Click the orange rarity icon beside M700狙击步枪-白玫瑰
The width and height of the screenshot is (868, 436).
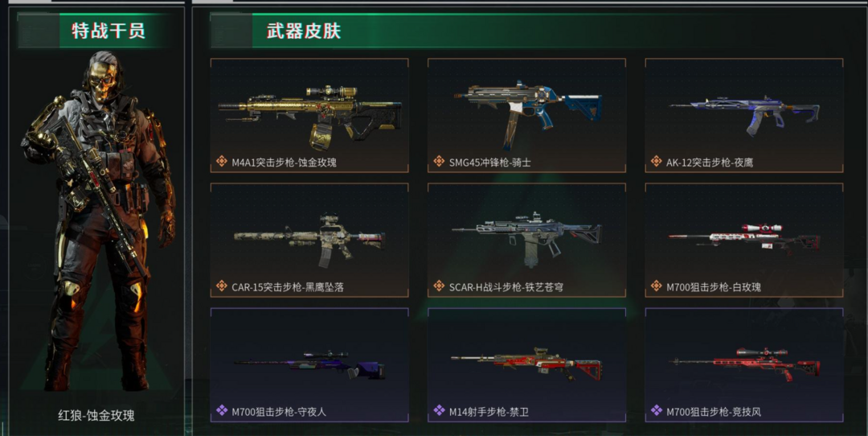(x=657, y=286)
